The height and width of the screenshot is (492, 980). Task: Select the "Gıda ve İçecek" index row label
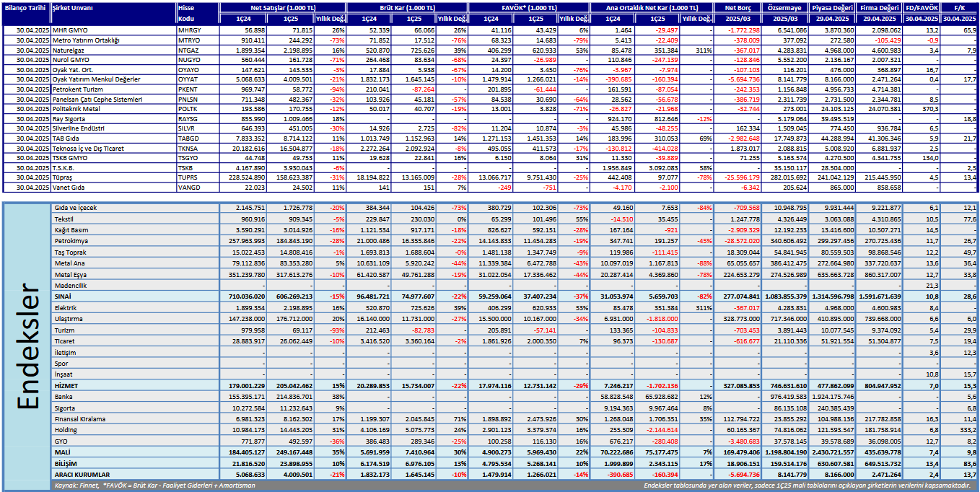[x=76, y=208]
